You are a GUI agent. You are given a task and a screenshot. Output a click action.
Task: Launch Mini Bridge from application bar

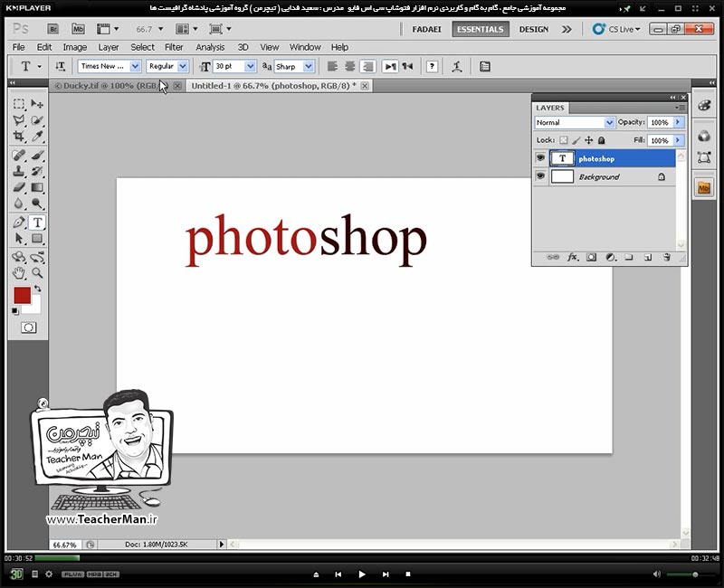tap(78, 29)
